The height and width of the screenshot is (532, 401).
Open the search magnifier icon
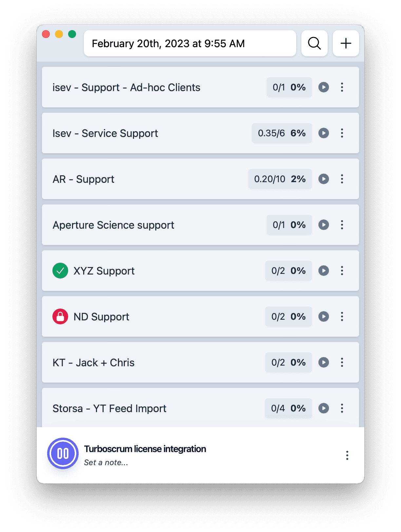coord(315,43)
